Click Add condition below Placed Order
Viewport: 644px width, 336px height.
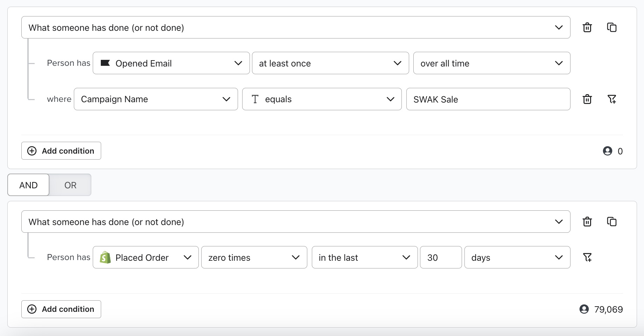click(x=61, y=309)
